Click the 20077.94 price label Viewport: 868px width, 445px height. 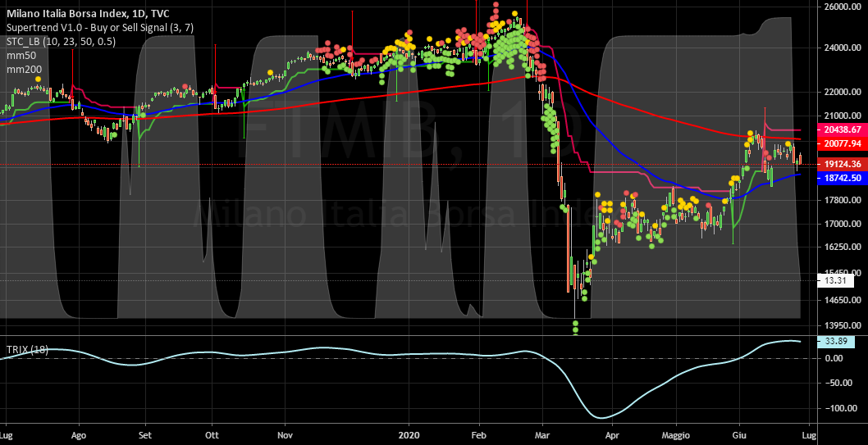click(842, 143)
